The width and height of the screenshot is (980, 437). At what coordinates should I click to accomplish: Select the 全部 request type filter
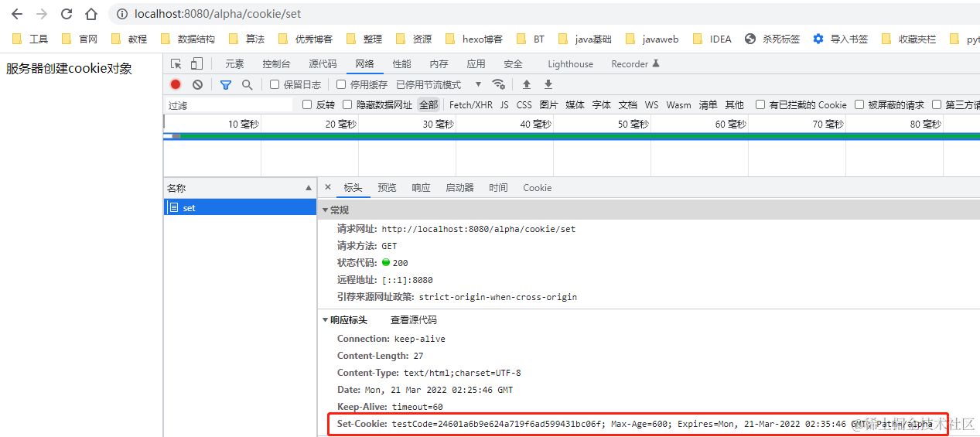[x=429, y=104]
